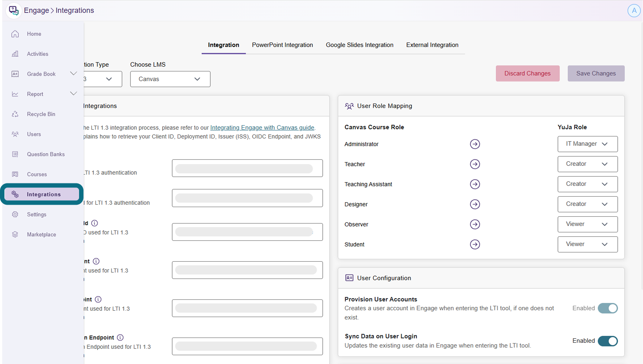Image resolution: width=643 pixels, height=364 pixels.
Task: Open the Choose LMS Canvas dropdown
Action: pyautogui.click(x=170, y=79)
